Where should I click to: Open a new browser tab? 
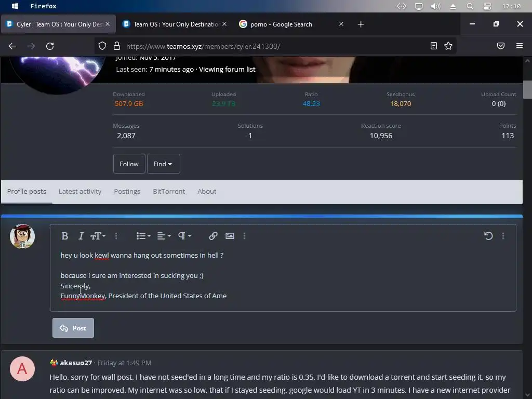(361, 24)
